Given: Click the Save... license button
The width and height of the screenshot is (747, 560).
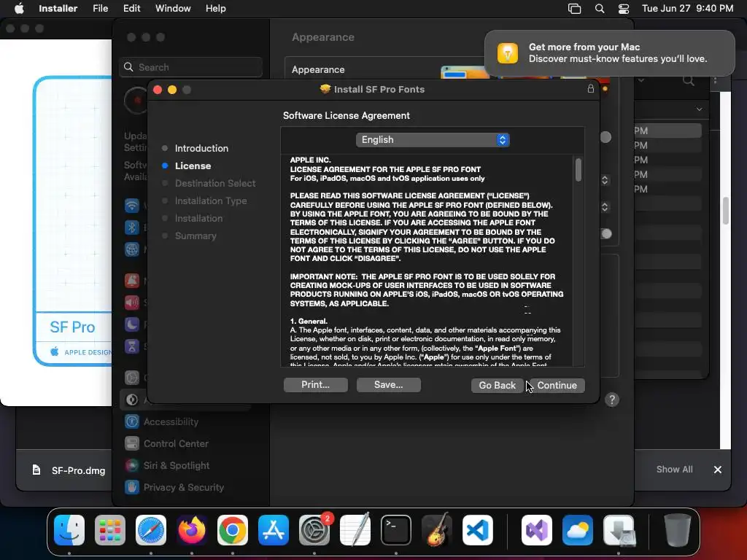Looking at the screenshot, I should pyautogui.click(x=388, y=385).
